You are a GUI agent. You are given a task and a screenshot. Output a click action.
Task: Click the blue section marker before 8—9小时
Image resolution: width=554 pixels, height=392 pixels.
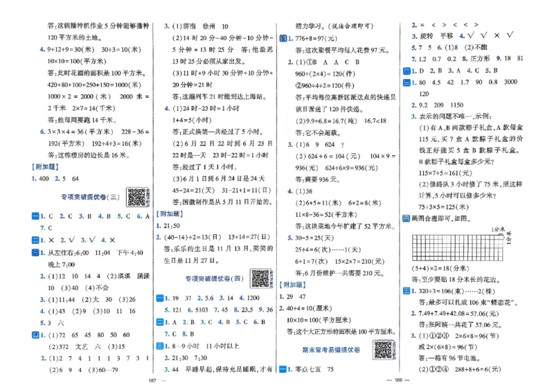160,346
